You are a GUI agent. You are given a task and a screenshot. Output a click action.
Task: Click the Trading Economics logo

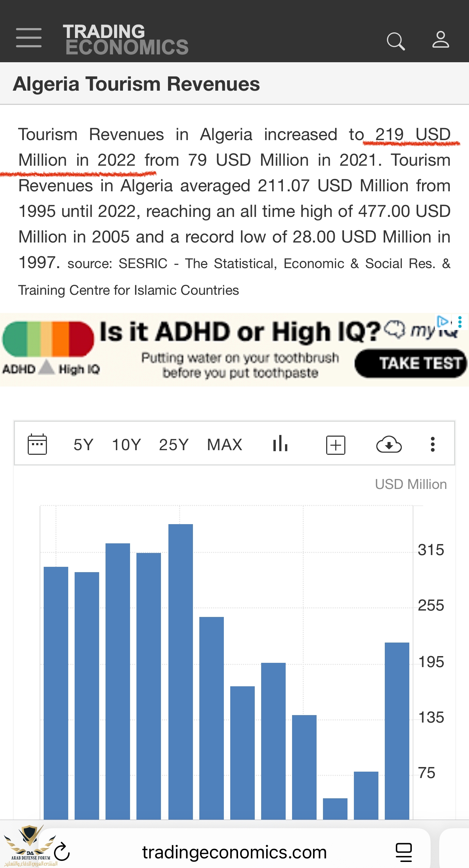125,39
